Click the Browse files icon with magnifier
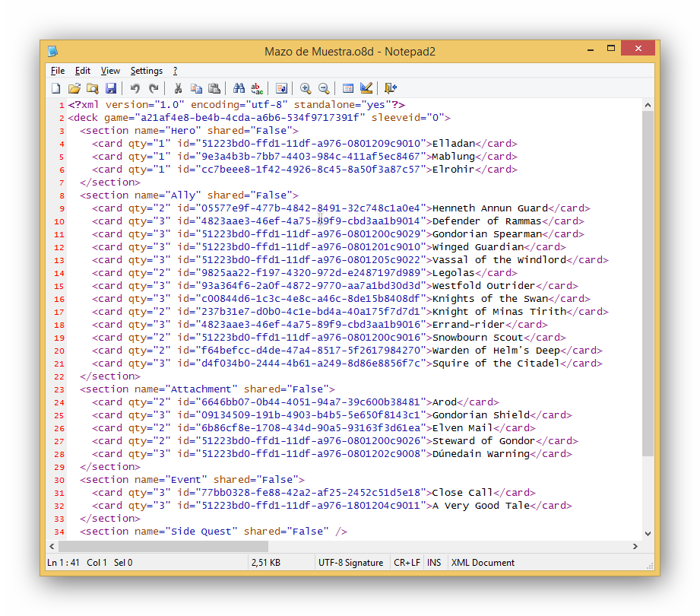The height and width of the screenshot is (616, 700). pyautogui.click(x=93, y=88)
